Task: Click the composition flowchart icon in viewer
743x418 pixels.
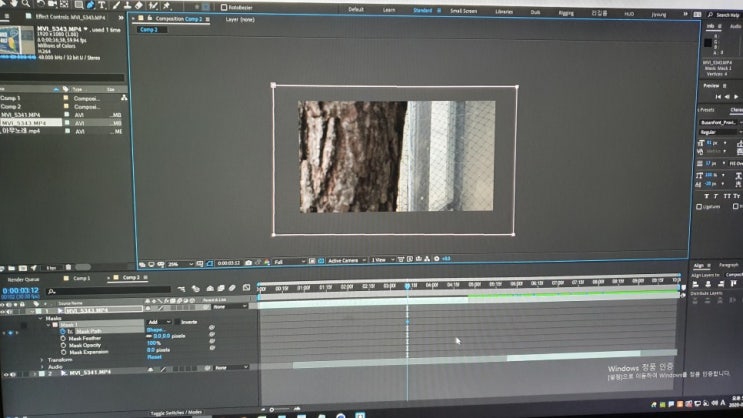Action: [427, 259]
